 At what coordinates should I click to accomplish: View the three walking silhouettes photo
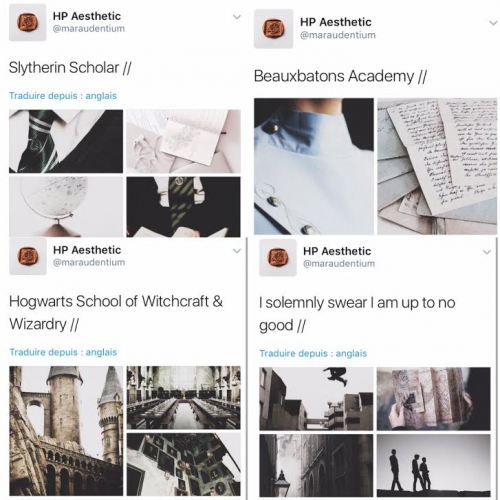tap(434, 466)
